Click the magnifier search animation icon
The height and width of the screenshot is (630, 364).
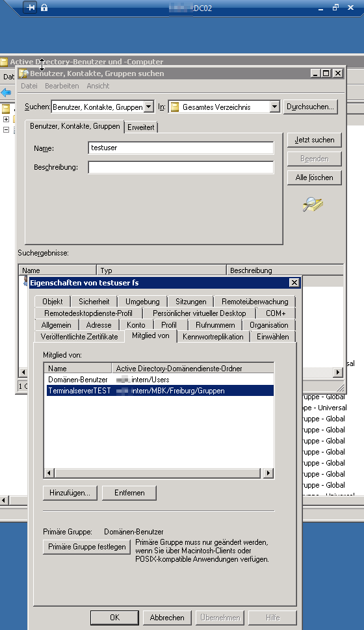(313, 205)
